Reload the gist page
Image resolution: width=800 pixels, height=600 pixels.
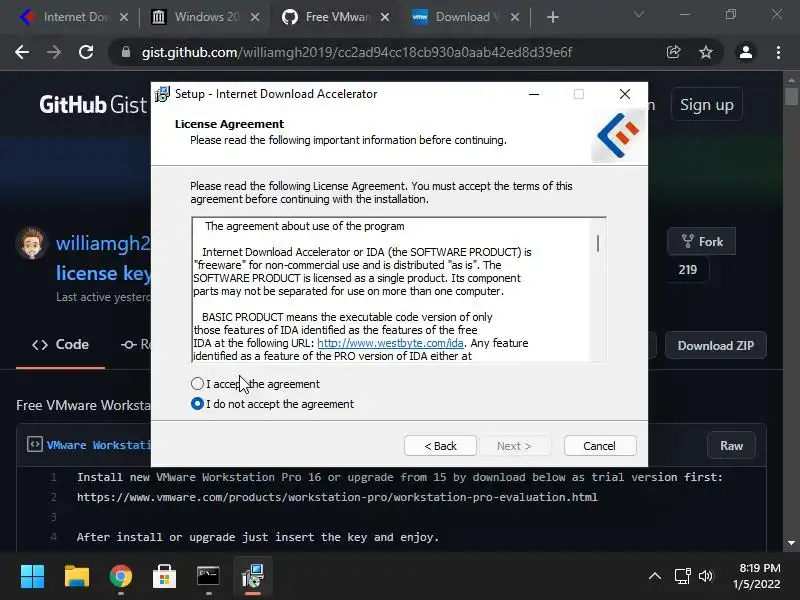pyautogui.click(x=86, y=52)
